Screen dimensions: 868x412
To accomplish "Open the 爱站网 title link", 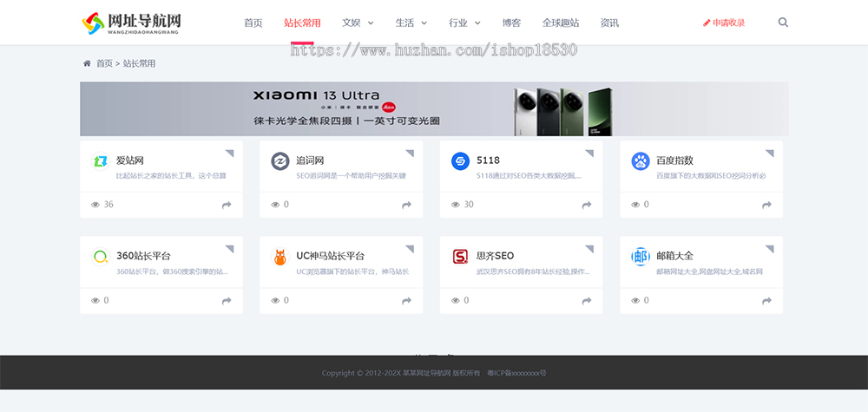I will 130,160.
